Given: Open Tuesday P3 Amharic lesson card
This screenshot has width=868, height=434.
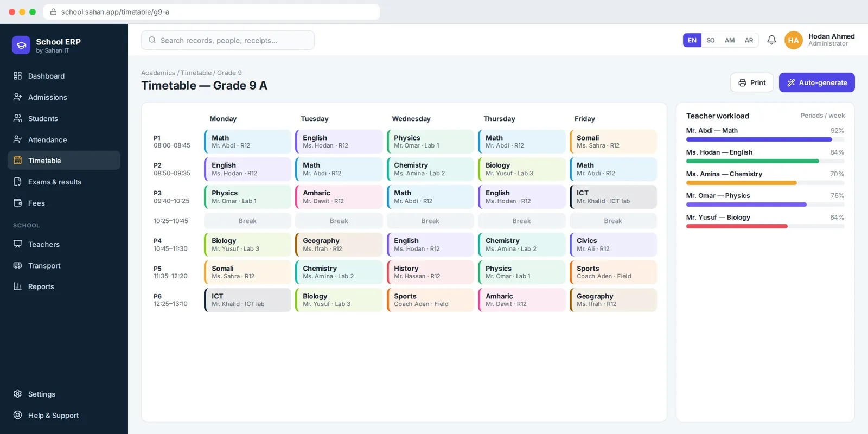Looking at the screenshot, I should click(x=339, y=196).
